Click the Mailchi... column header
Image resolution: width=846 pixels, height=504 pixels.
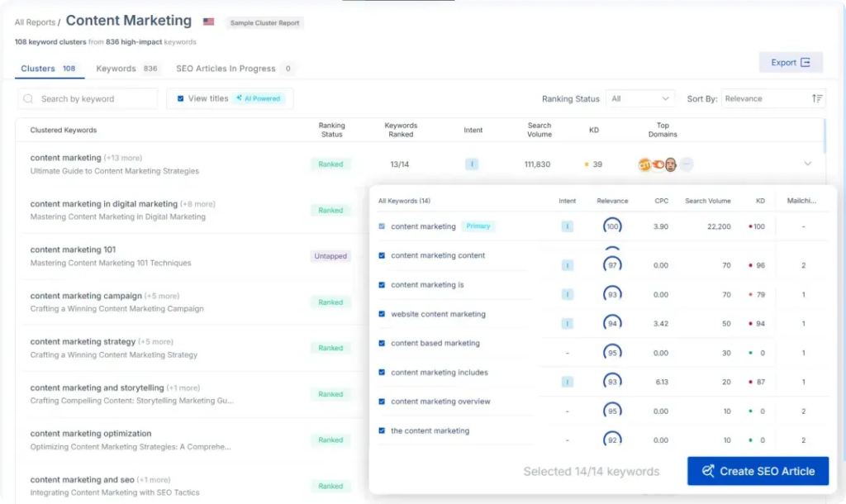click(801, 201)
